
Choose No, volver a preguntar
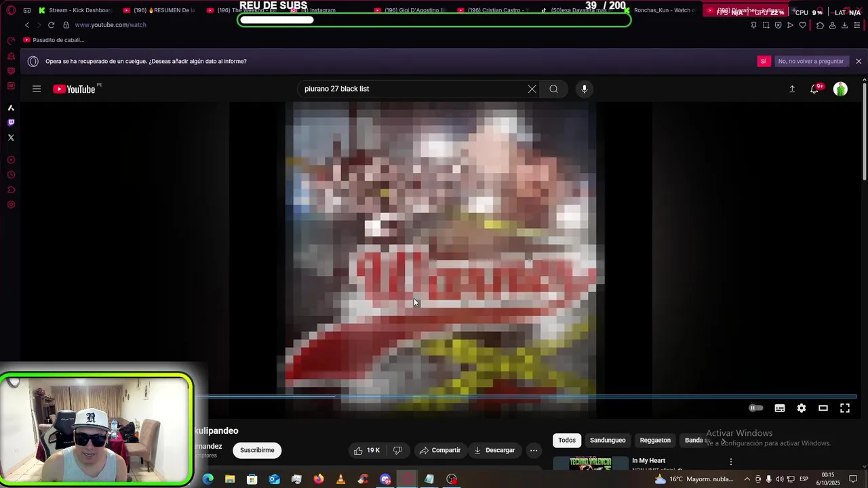pos(811,61)
